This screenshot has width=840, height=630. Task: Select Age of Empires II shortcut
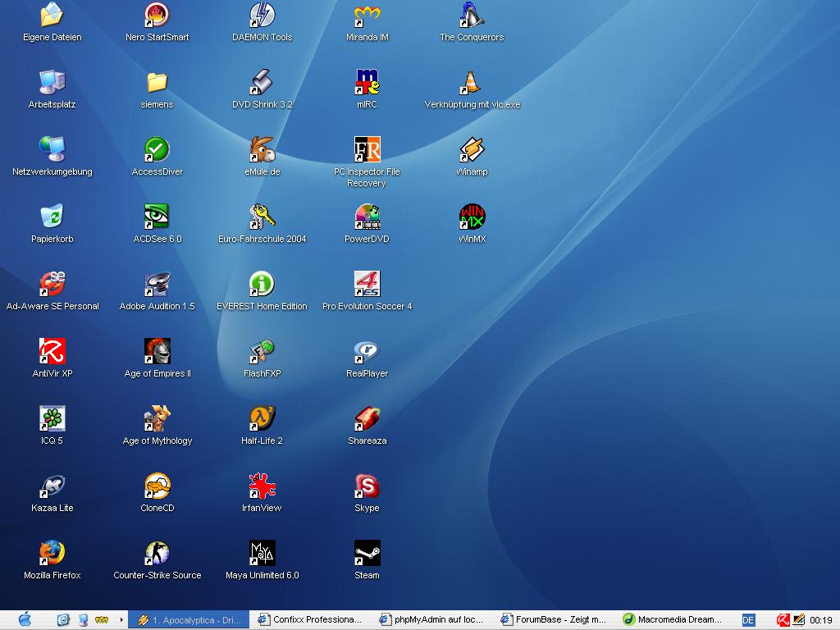click(x=157, y=351)
